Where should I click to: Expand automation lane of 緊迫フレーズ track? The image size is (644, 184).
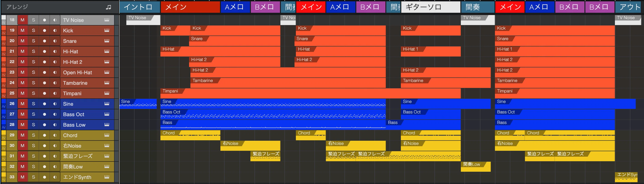pyautogui.click(x=3, y=159)
